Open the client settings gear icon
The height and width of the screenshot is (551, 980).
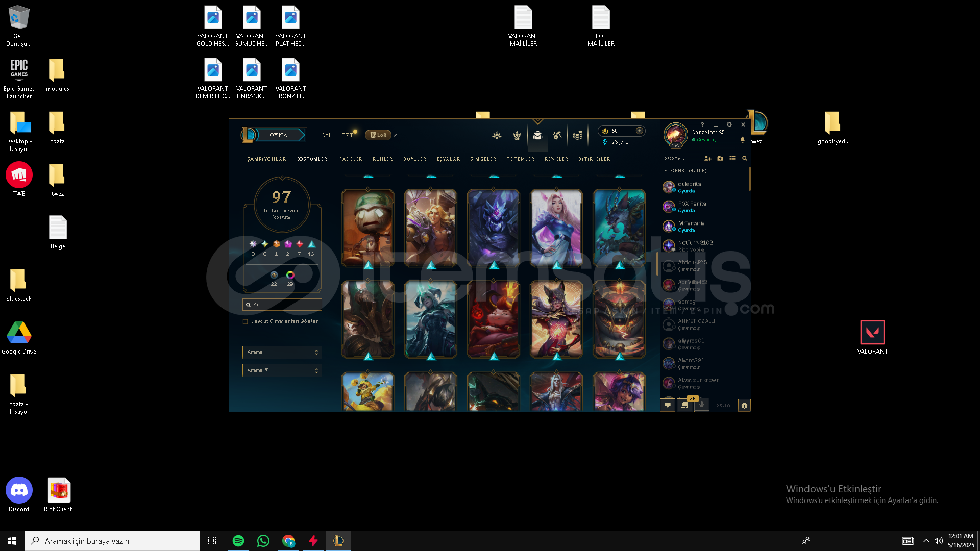tap(729, 124)
